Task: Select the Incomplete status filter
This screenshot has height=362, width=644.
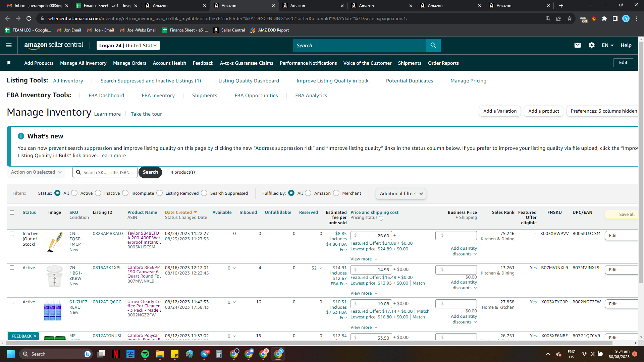Action: point(125,193)
